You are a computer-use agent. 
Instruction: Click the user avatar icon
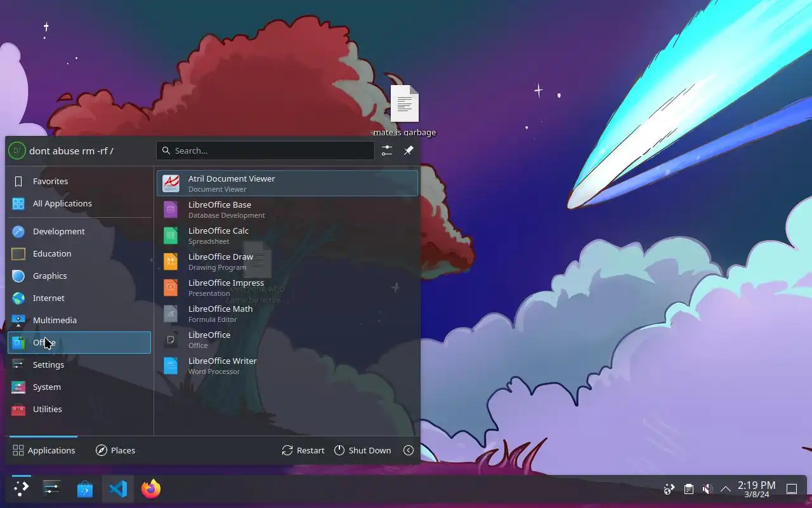[x=17, y=150]
